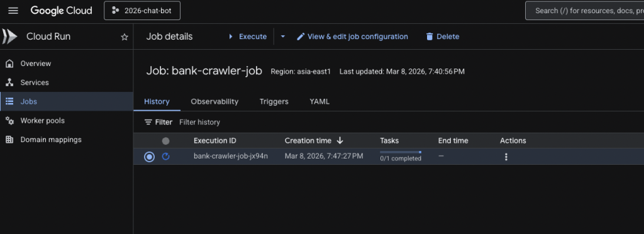The width and height of the screenshot is (644, 234).
Task: Click the Google Cloud logo
Action: coord(61,11)
